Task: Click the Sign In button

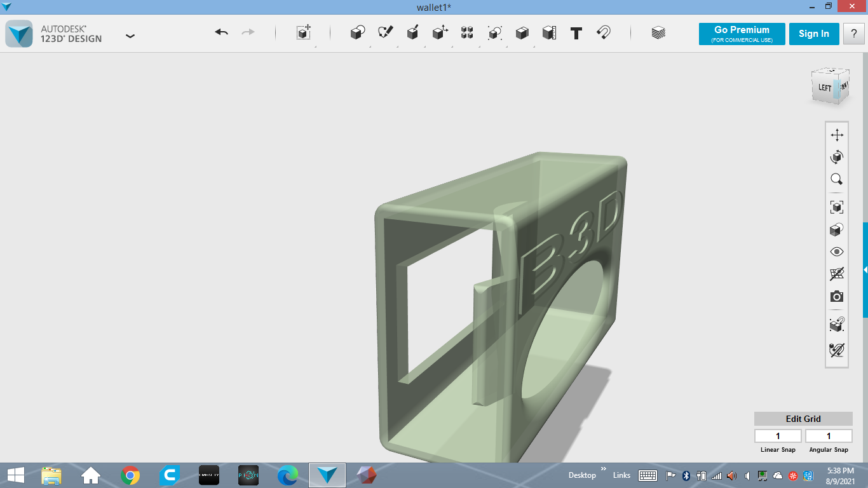Action: (814, 34)
